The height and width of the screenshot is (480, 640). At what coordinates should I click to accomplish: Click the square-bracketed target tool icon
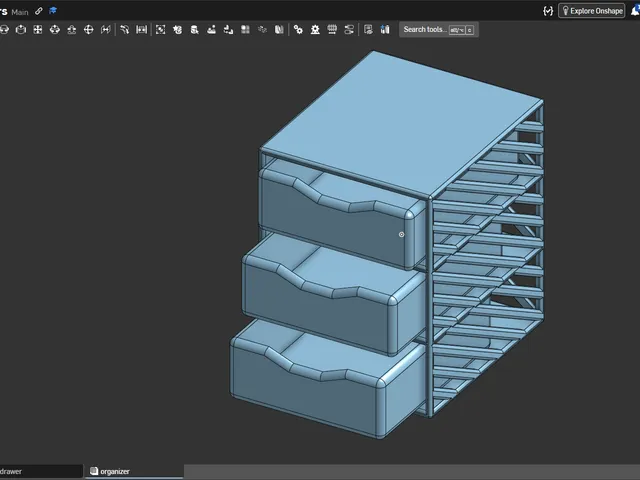point(161,29)
